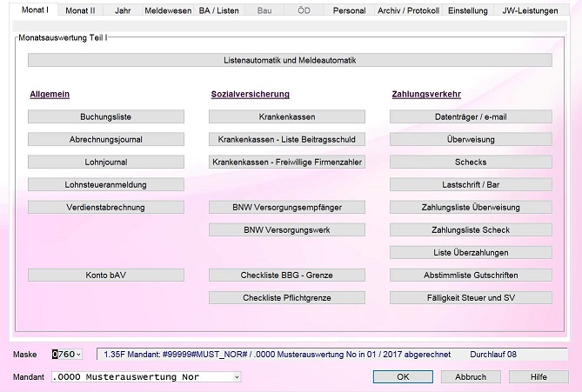Click the Krankenkassen button
The image size is (582, 392).
click(x=287, y=116)
